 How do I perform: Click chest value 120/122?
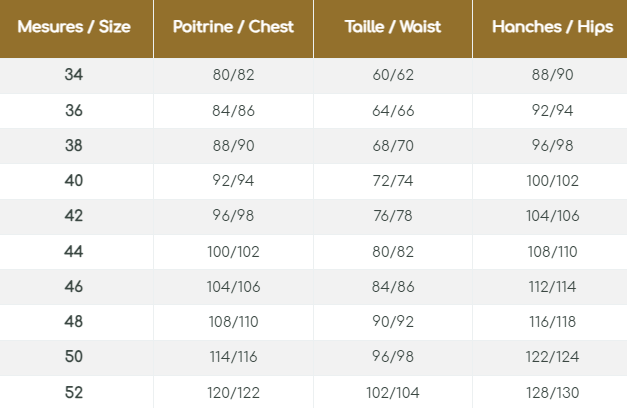[x=232, y=391]
